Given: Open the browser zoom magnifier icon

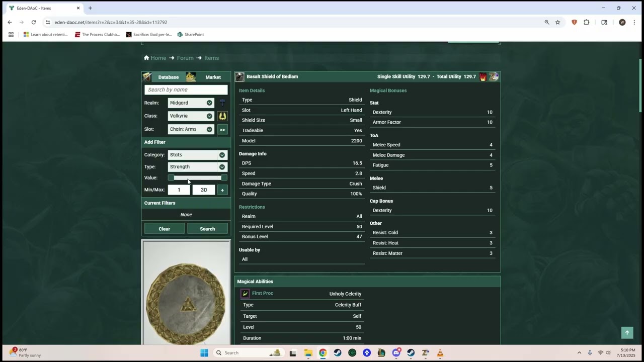Looking at the screenshot, I should (x=547, y=22).
